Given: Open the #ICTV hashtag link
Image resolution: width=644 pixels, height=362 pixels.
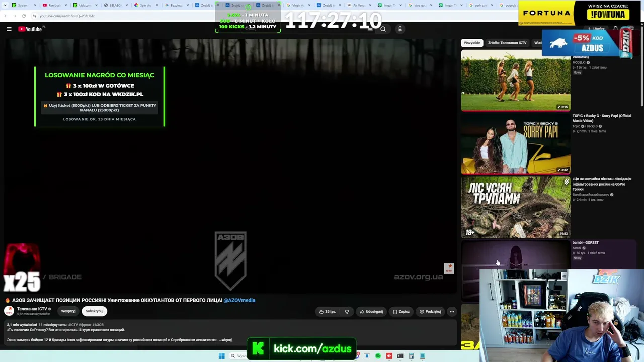Looking at the screenshot, I should [73, 325].
